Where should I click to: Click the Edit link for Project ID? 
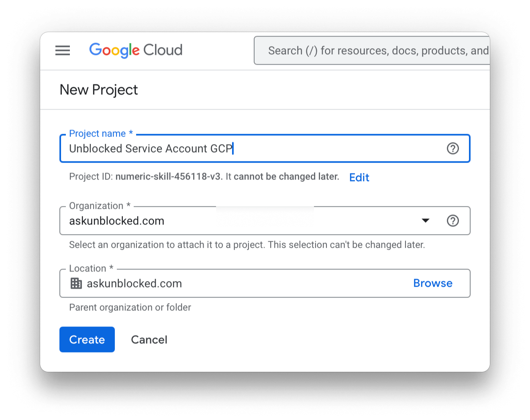(359, 177)
